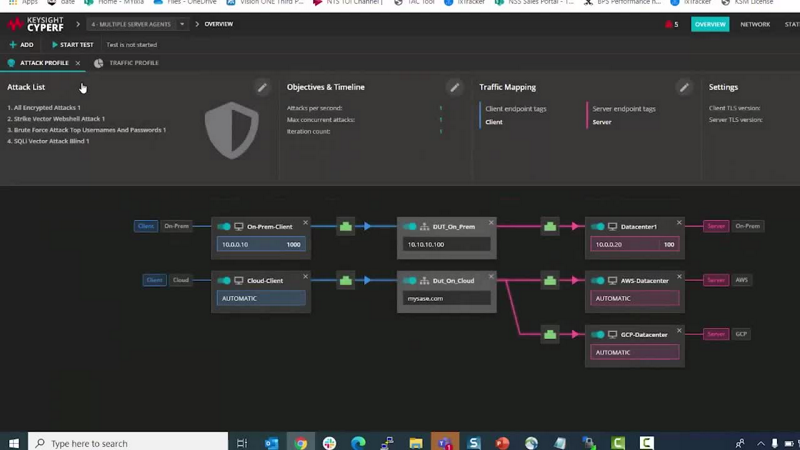Open the Overview view tab

click(x=710, y=24)
